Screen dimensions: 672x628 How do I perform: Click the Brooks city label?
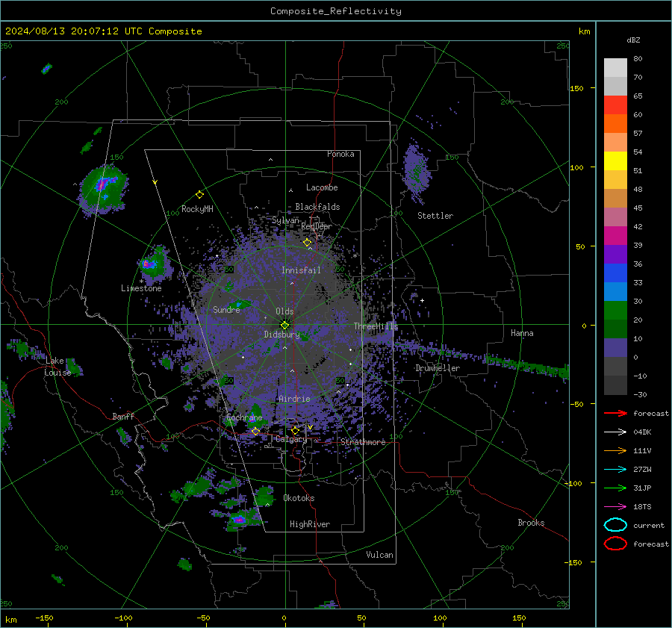pos(531,523)
